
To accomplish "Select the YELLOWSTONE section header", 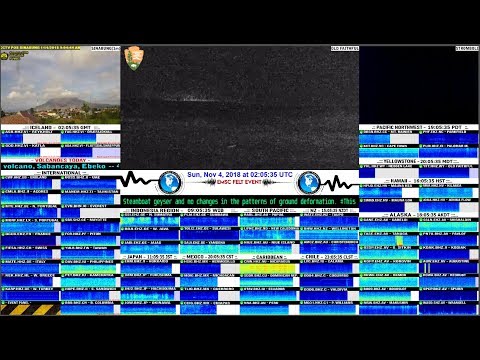I will point(419,161).
